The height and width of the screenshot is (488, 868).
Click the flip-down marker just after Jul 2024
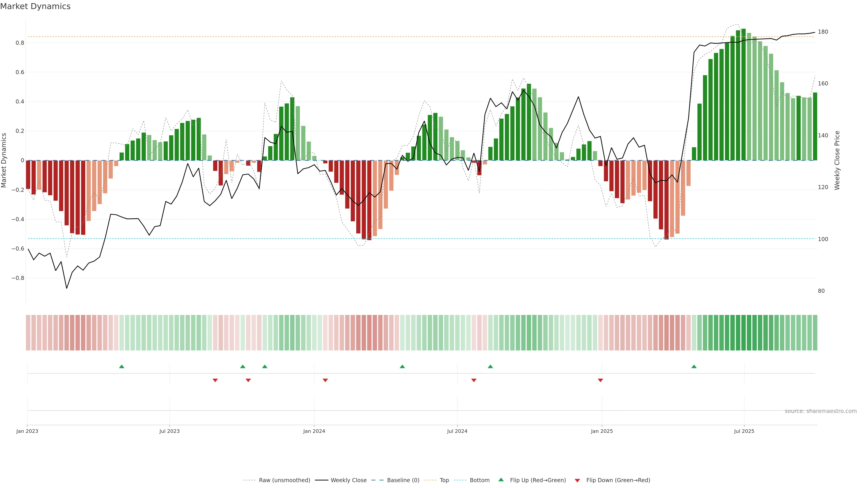(474, 380)
